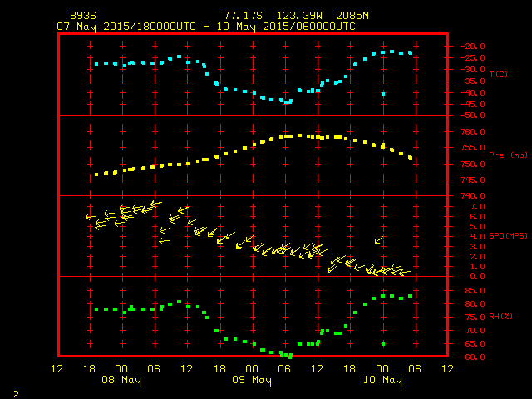The image size is (532, 399).
Task: Select the latitude value 77.17S
Action: (x=243, y=16)
